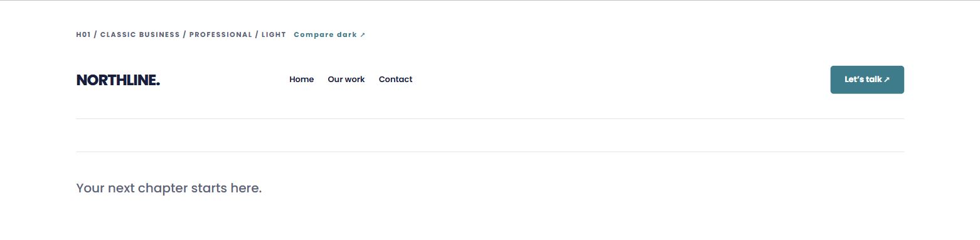This screenshot has height=240, width=980.
Task: Click the CLASSIC BUSINESS breadcrumb segment
Action: click(140, 34)
